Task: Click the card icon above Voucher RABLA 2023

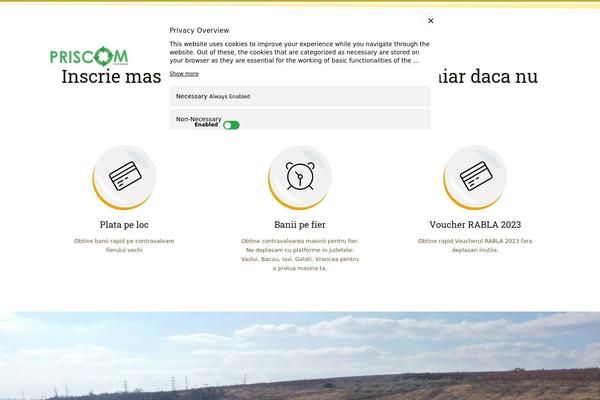Action: click(x=474, y=177)
